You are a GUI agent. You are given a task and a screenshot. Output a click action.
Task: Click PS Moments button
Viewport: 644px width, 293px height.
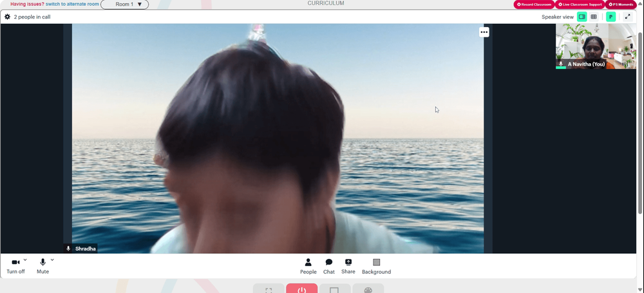[621, 5]
